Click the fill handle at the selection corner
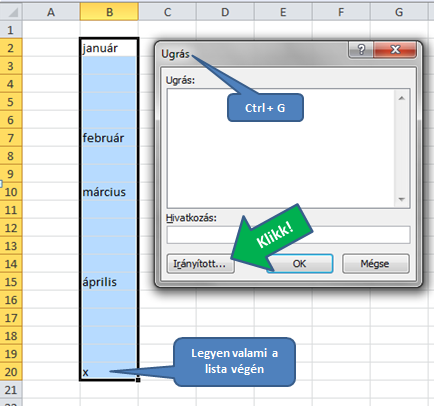Viewport: 434px width, 406px height. [x=138, y=380]
